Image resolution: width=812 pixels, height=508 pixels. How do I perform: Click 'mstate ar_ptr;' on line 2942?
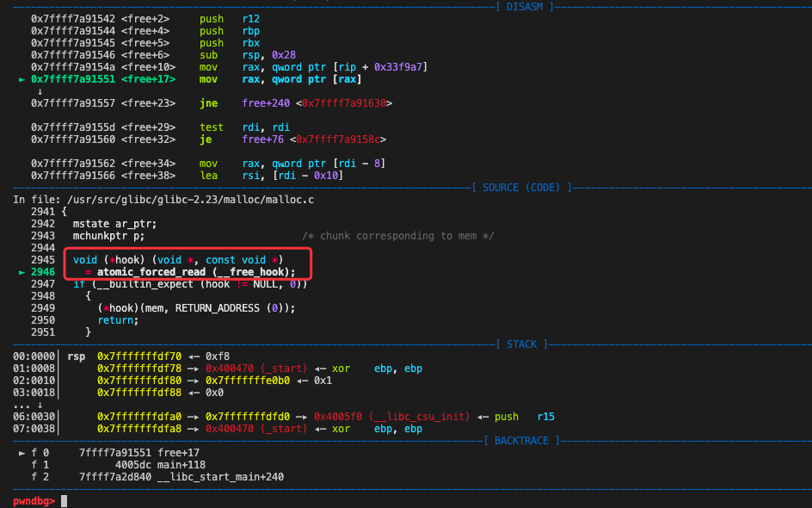click(114, 223)
